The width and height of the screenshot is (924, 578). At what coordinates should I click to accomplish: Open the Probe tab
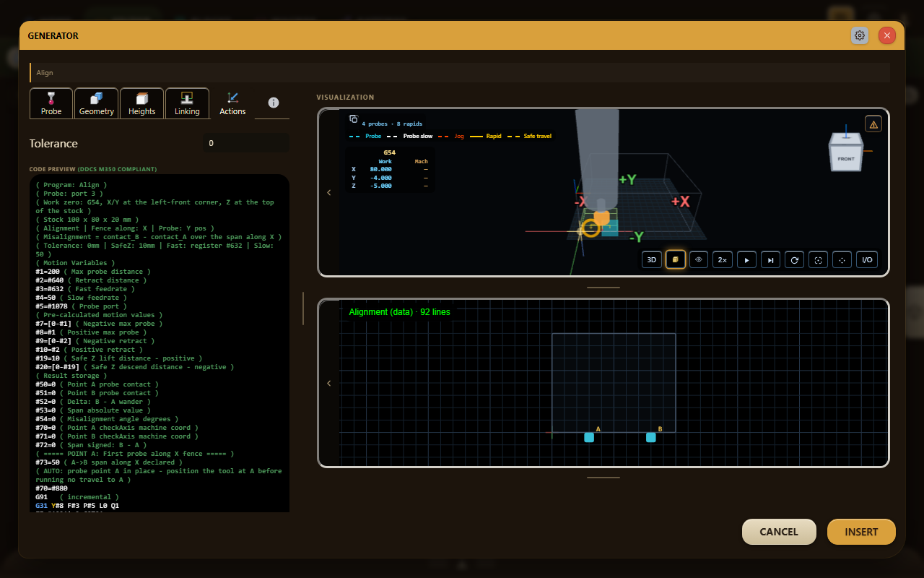(51, 103)
